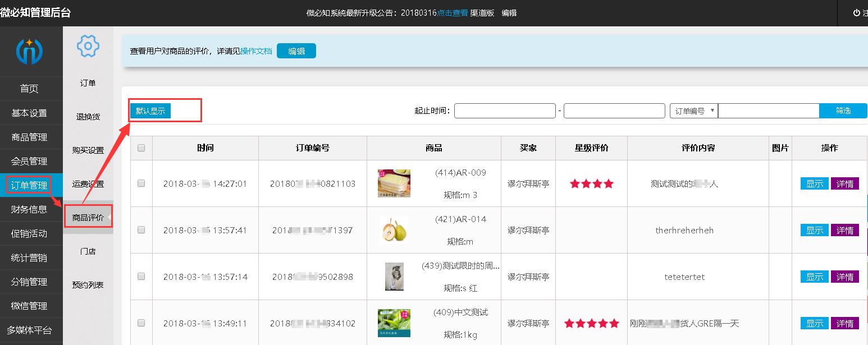Open the cake product thumbnail AR-009
The height and width of the screenshot is (345, 868).
point(394,183)
